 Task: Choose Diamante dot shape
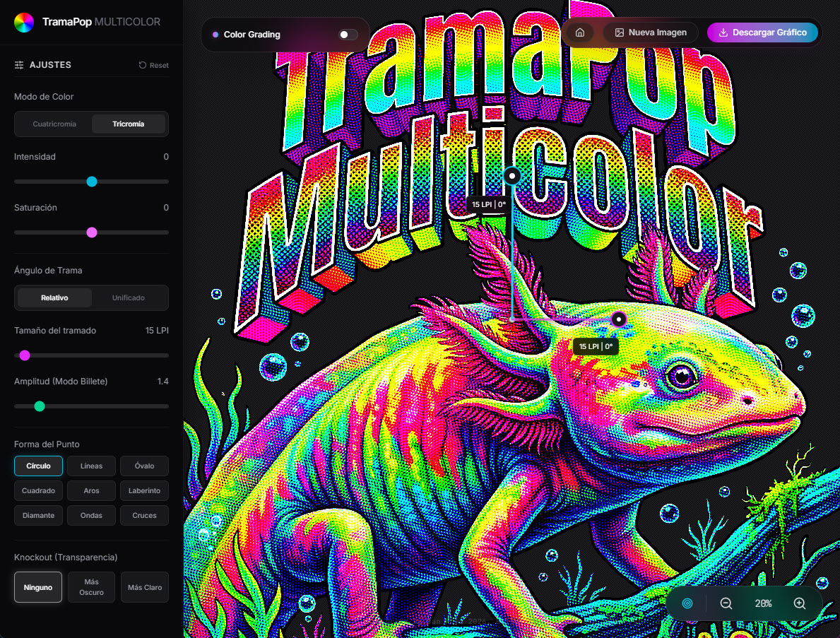pyautogui.click(x=38, y=515)
